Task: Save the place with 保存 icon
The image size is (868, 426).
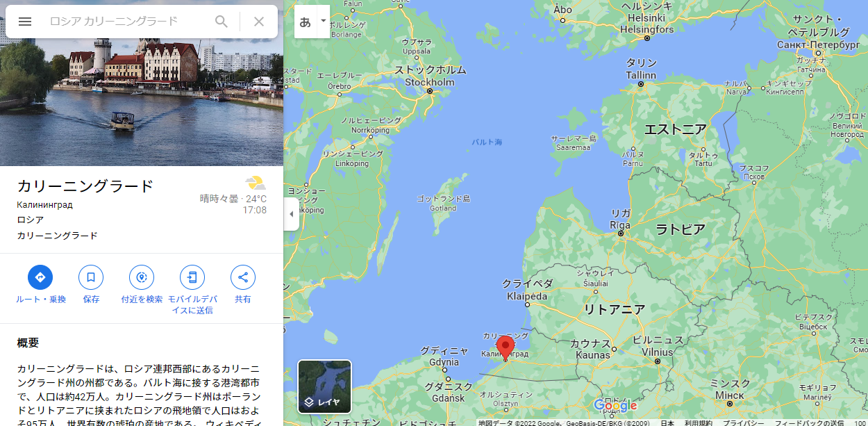Action: point(91,277)
